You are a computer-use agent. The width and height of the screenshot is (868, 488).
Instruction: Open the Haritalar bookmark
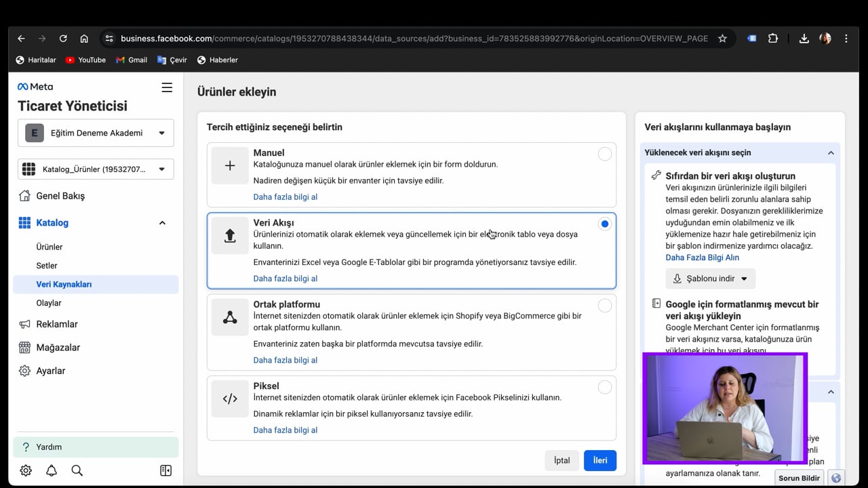(36, 60)
